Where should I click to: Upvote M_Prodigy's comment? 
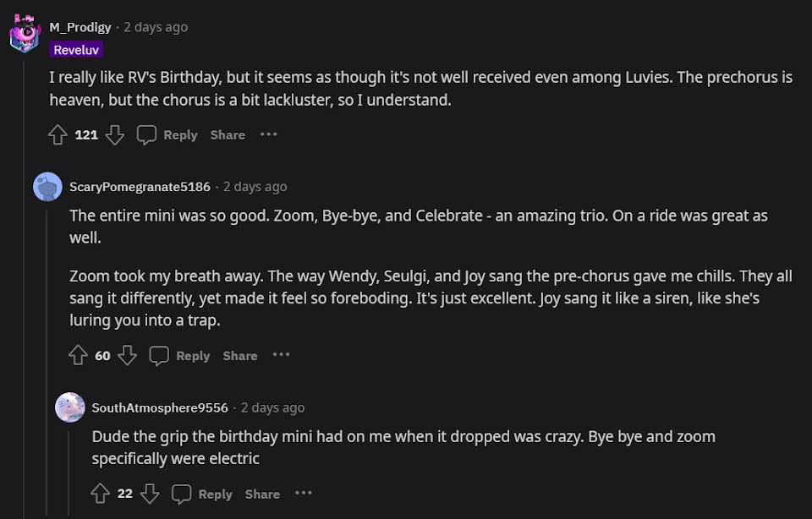(58, 134)
